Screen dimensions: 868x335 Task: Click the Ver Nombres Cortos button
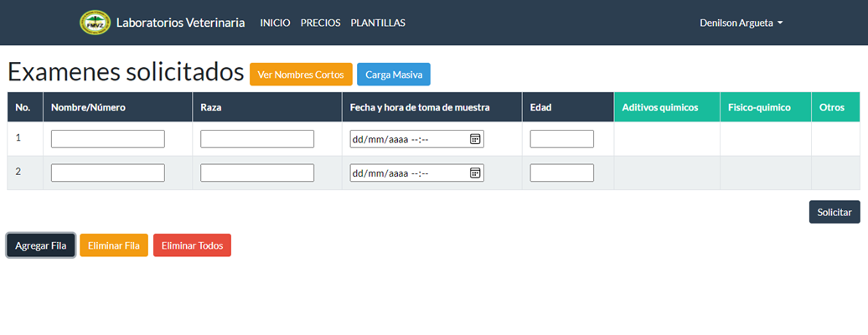(301, 75)
